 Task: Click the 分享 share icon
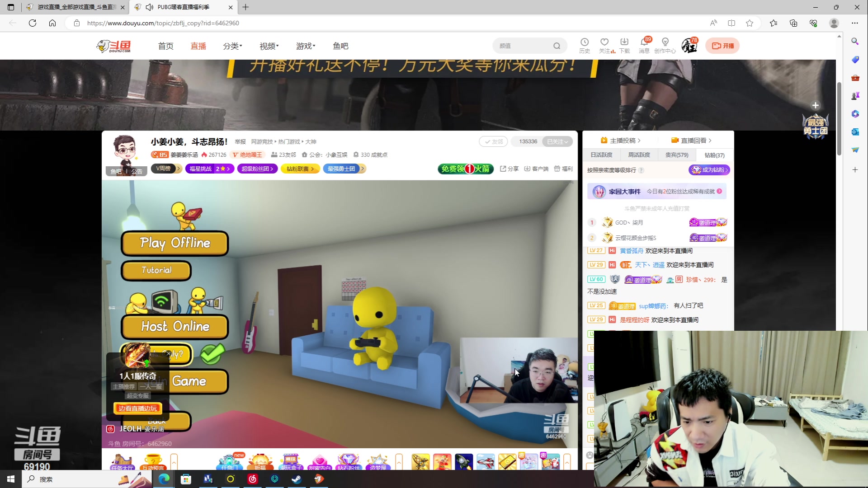[509, 169]
